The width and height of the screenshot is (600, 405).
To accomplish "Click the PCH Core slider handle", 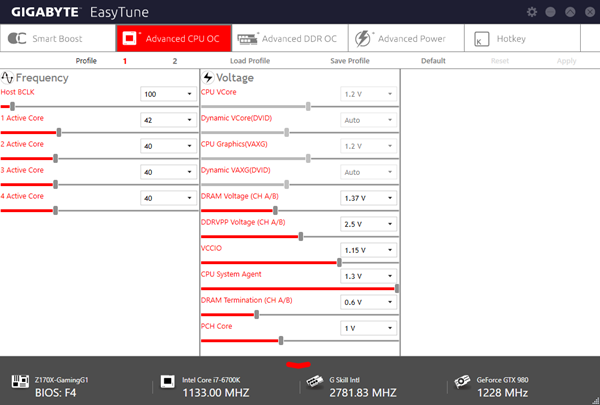I will [281, 341].
